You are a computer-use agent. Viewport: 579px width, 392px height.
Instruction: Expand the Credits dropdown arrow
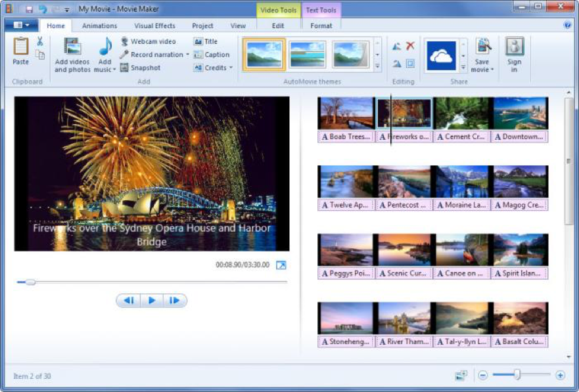click(x=231, y=68)
